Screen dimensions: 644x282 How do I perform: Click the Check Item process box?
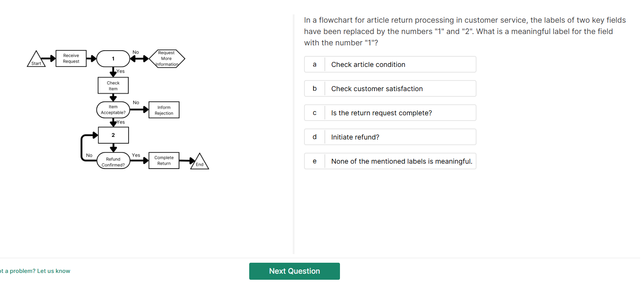(x=113, y=86)
